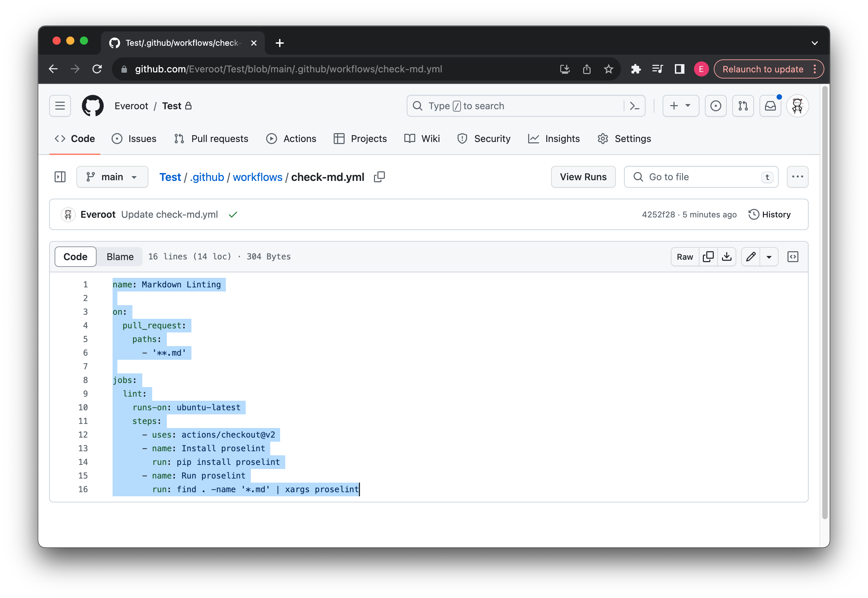The image size is (868, 598).
Task: Click the page vertical scrollbar
Action: [x=824, y=302]
